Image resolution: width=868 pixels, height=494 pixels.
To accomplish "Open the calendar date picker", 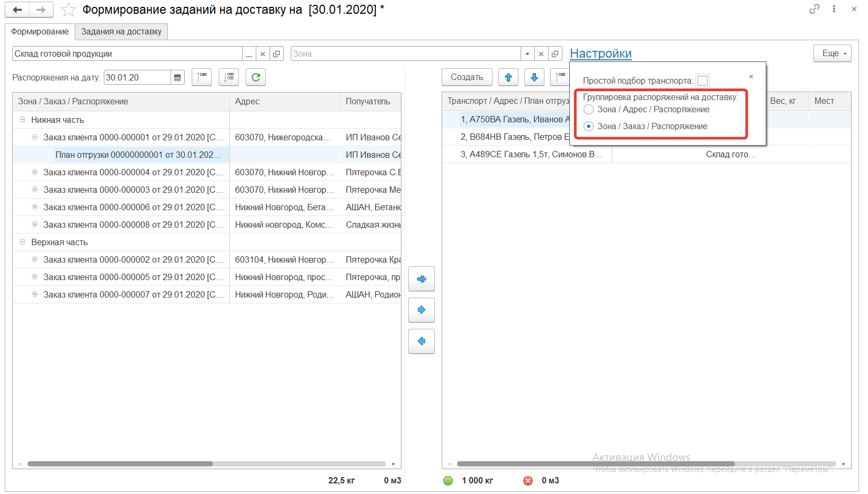I will click(x=177, y=78).
